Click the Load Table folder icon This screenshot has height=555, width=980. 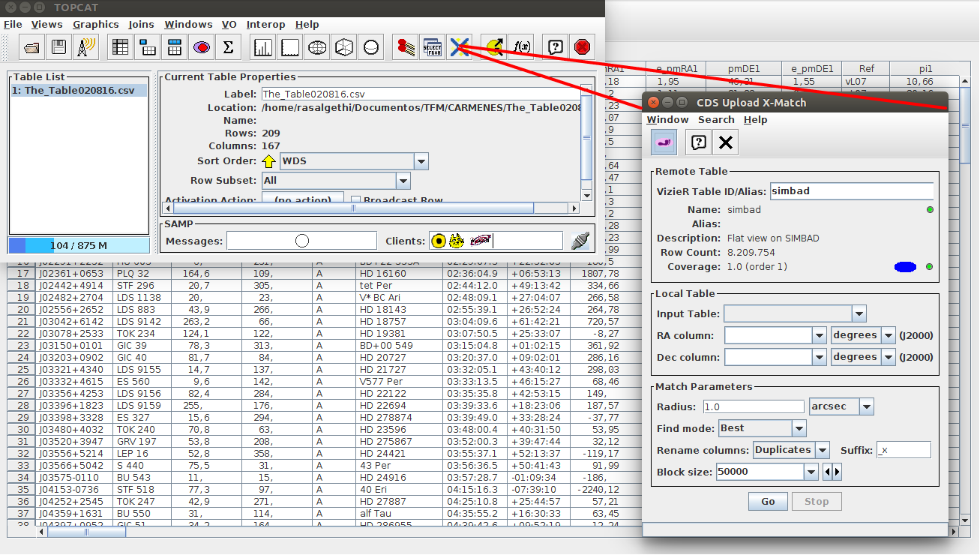32,47
